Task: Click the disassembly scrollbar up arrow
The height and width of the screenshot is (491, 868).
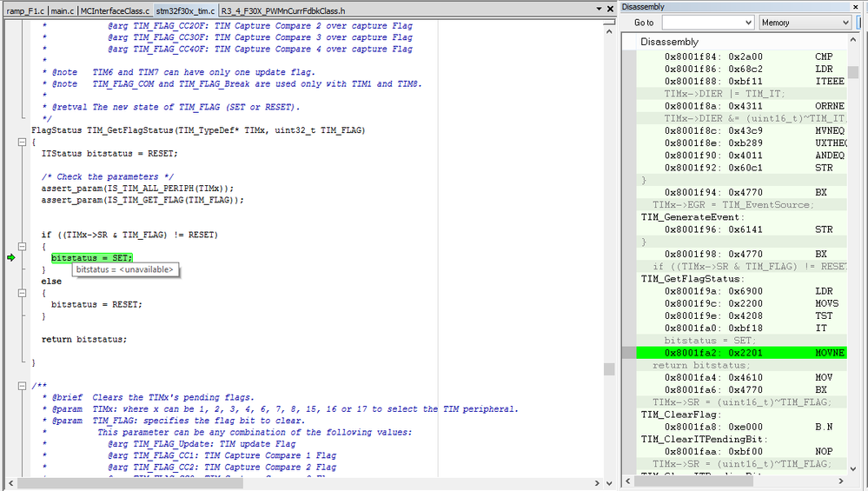Action: point(852,41)
